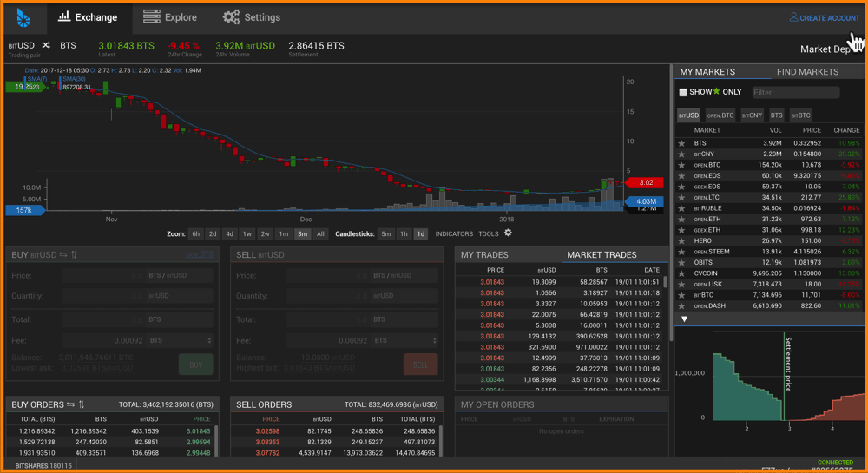Image resolution: width=868 pixels, height=473 pixels.
Task: Enable Show starred only checkbox
Action: pyautogui.click(x=683, y=92)
